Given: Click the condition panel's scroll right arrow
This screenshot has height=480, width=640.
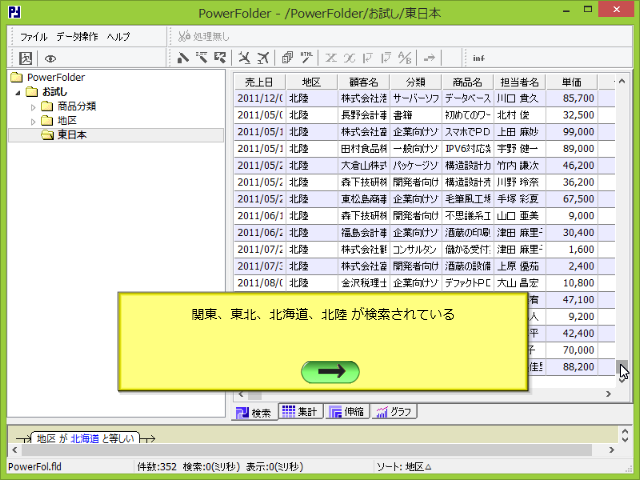Looking at the screenshot, I should point(611,450).
